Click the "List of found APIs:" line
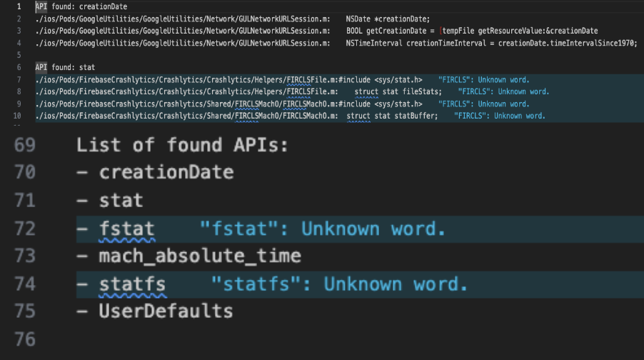Image resolution: width=644 pixels, height=360 pixels. (x=182, y=145)
